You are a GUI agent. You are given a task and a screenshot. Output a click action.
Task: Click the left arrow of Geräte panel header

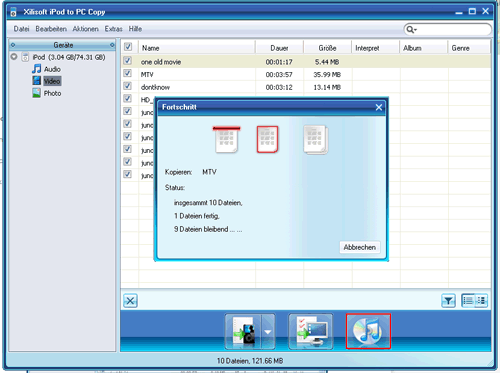[x=13, y=45]
